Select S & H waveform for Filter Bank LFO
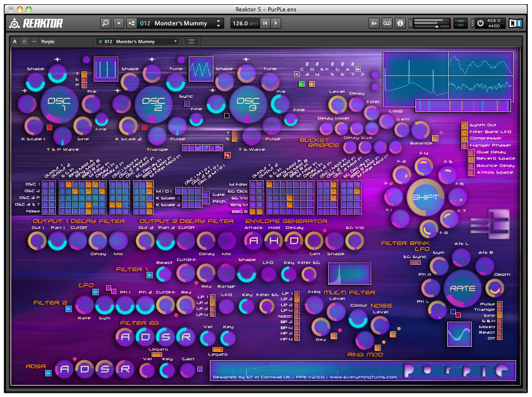 pyautogui.click(x=499, y=321)
